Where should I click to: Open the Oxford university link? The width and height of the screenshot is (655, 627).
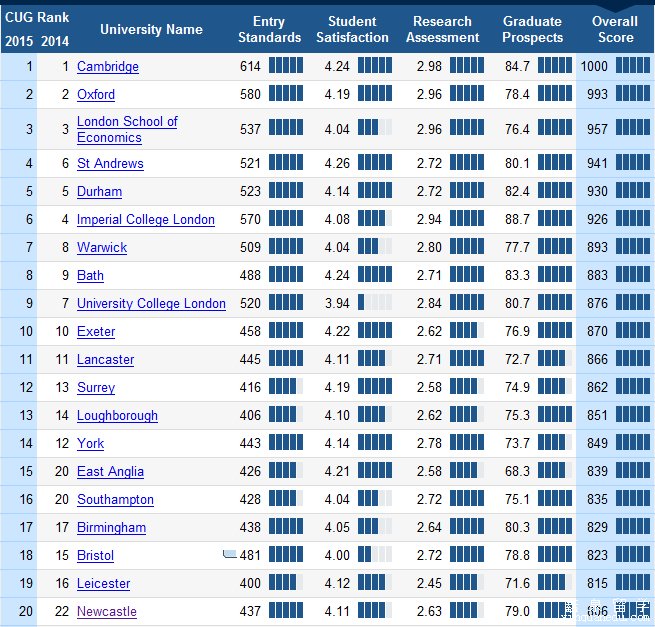pos(96,95)
